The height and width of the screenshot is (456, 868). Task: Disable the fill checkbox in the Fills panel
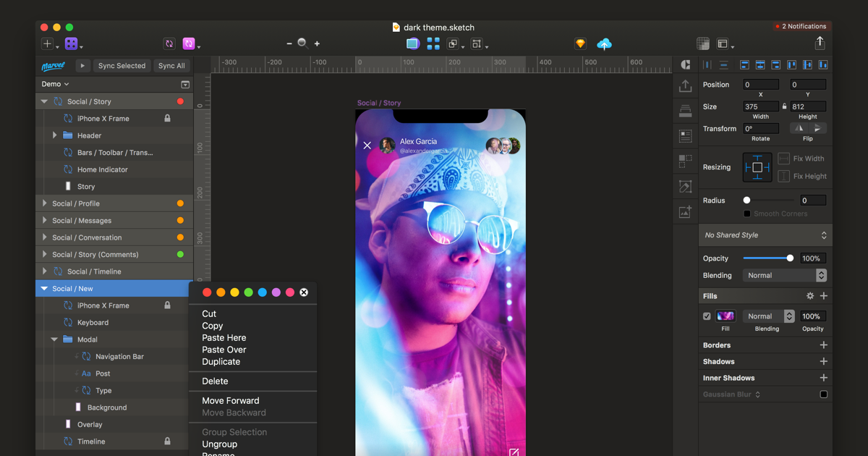coord(707,316)
